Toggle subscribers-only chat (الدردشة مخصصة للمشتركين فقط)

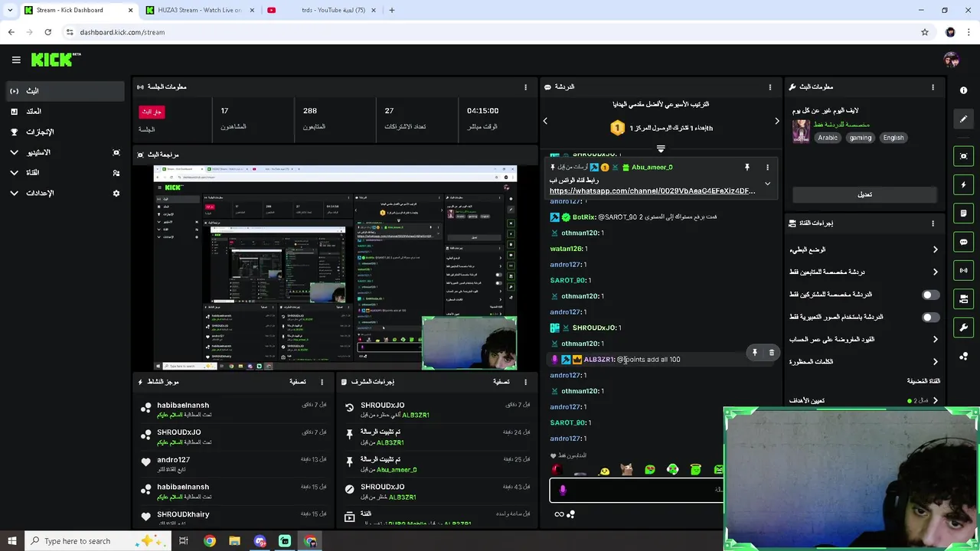click(930, 295)
